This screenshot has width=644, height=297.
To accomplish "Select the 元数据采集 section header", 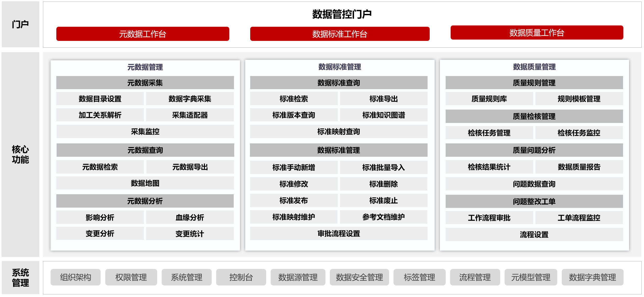I will pos(145,83).
